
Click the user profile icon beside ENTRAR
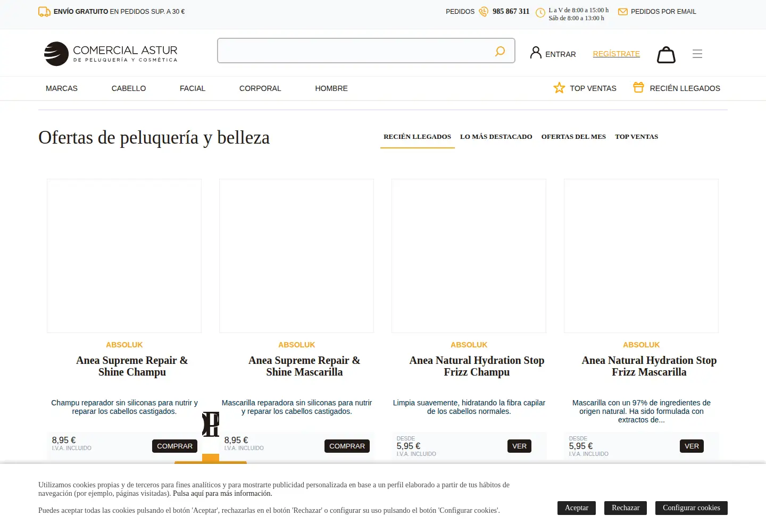pos(536,53)
